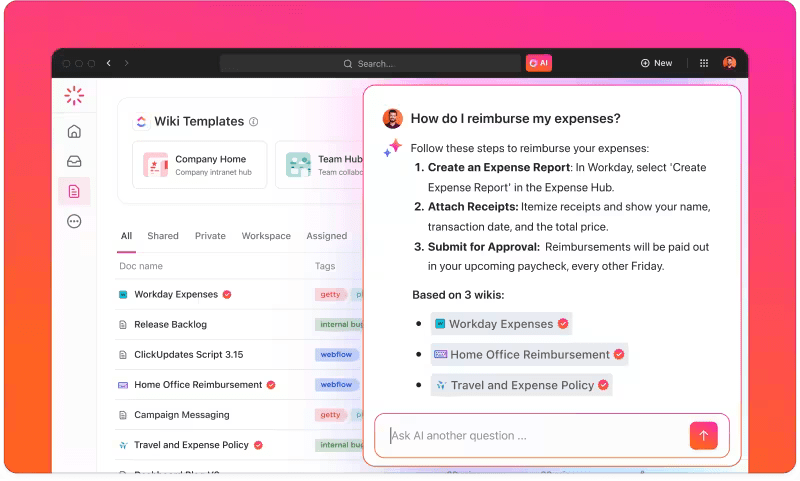Click webflow tag on ClickUpdates Script row
800x481 pixels.
(336, 355)
